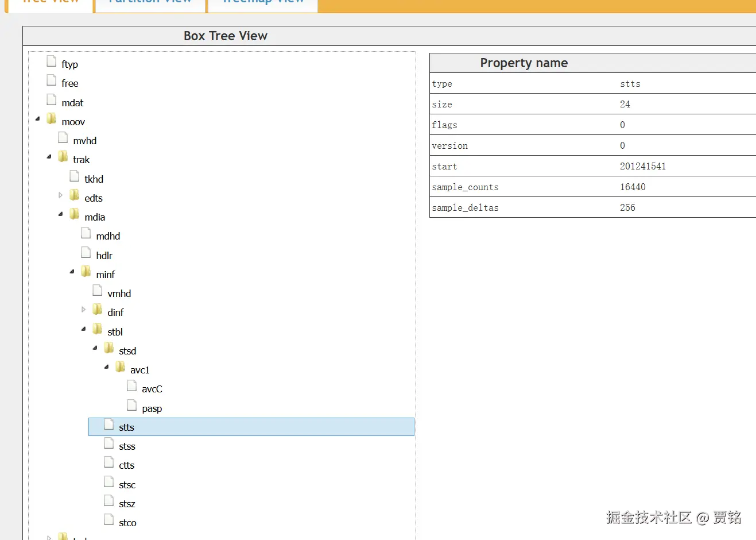This screenshot has width=756, height=540.
Task: Click the file icon of highlighted stts
Action: (109, 425)
